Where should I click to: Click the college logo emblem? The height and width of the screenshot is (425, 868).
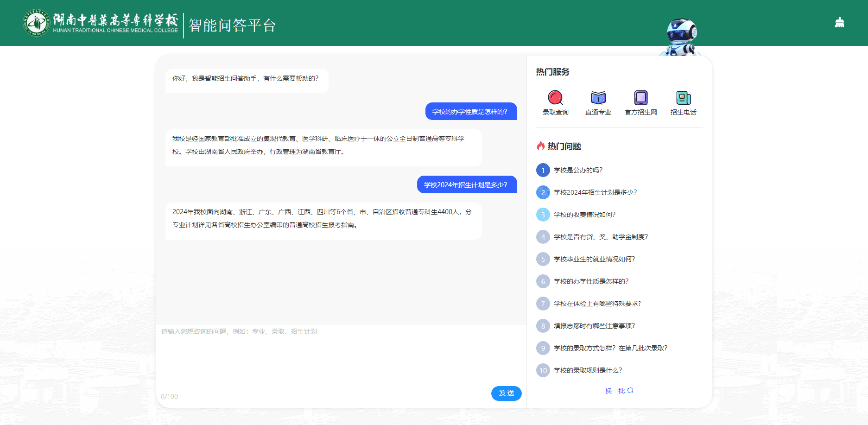pos(36,23)
